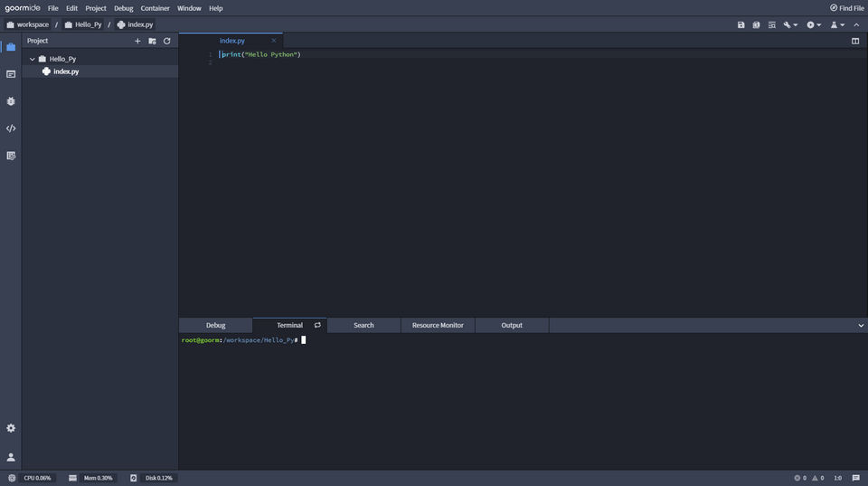Click the run play icon
This screenshot has width=868, height=486.
point(810,25)
